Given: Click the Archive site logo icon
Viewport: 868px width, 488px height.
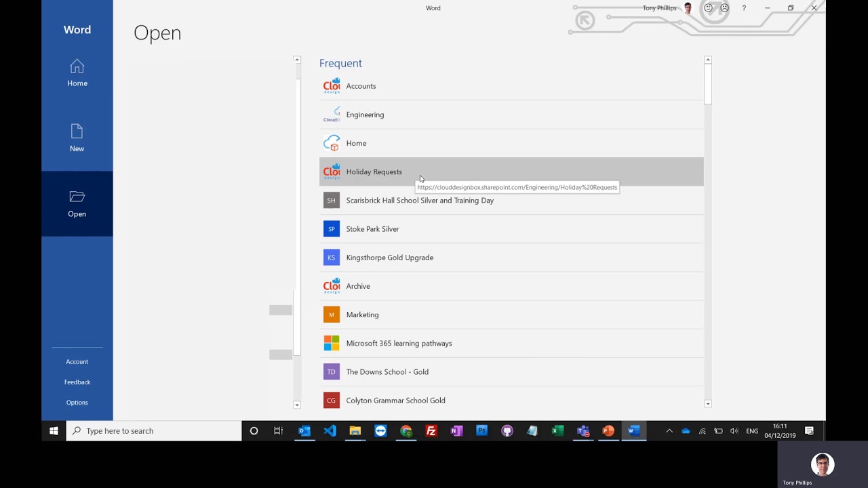Looking at the screenshot, I should click(332, 286).
